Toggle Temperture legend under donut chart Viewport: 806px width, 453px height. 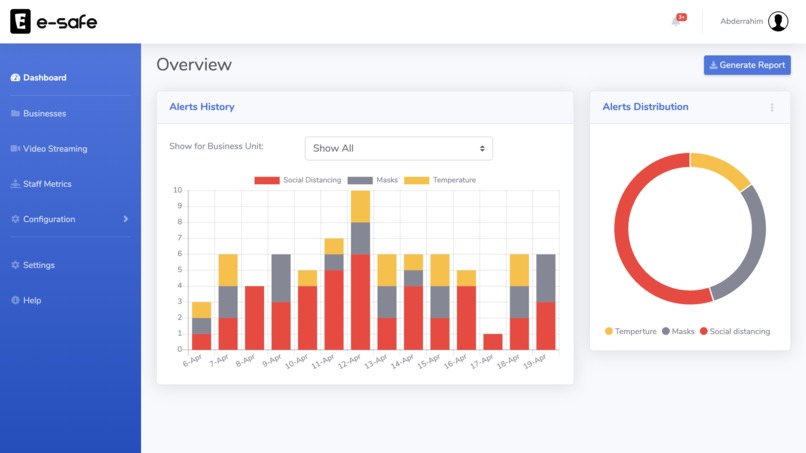pyautogui.click(x=631, y=331)
